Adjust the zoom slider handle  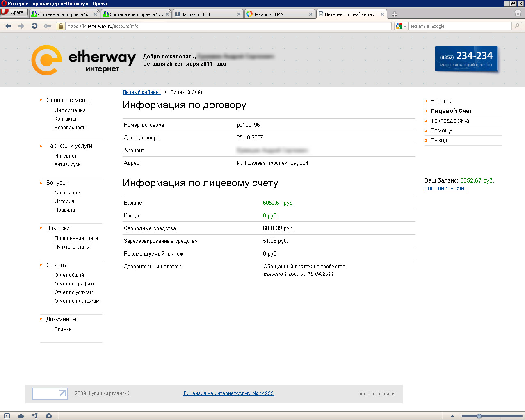(x=479, y=416)
